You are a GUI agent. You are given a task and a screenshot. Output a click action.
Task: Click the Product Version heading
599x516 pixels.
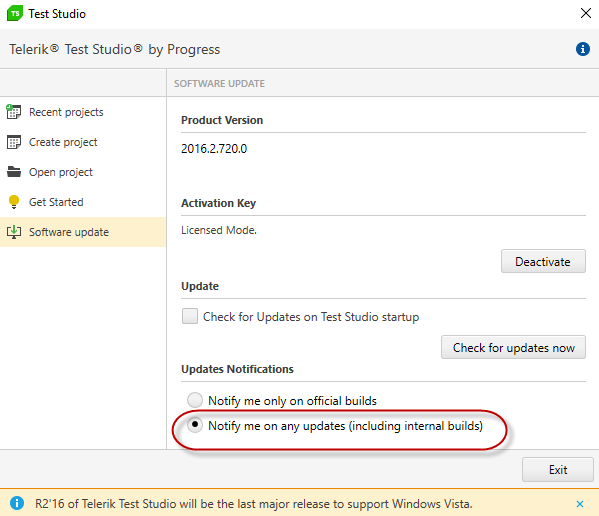pos(222,120)
